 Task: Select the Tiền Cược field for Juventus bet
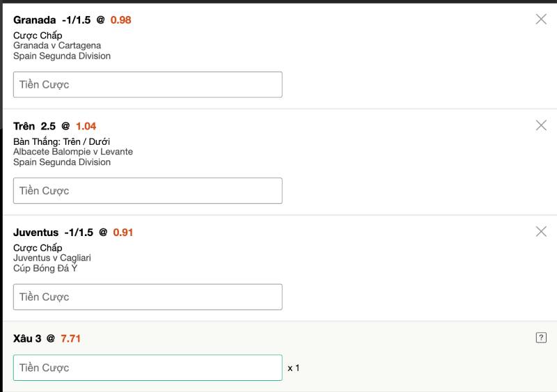148,297
